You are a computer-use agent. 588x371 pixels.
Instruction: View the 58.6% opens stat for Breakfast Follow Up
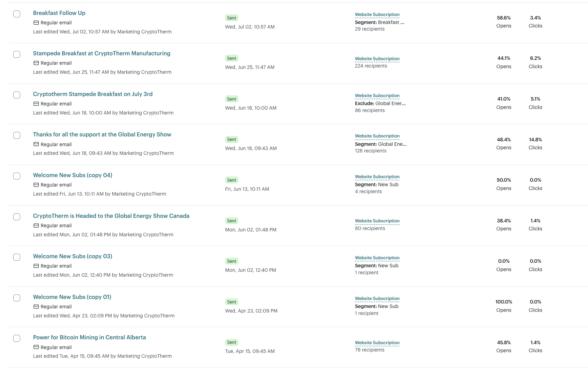click(503, 18)
